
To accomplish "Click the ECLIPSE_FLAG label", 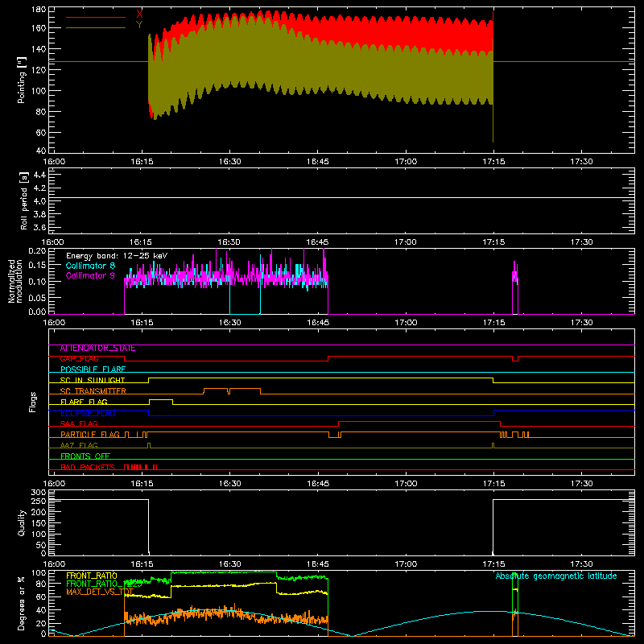I will coord(88,413).
